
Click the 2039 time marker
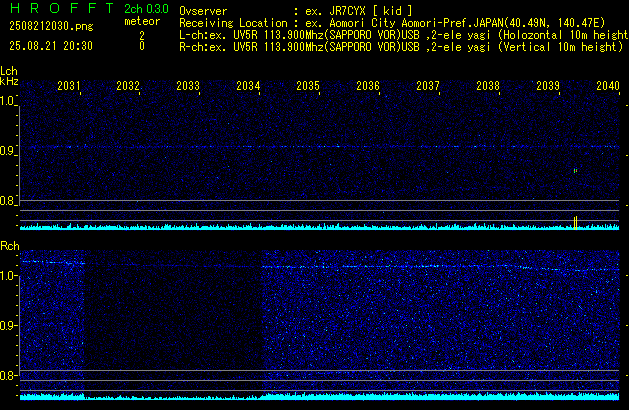coord(548,86)
